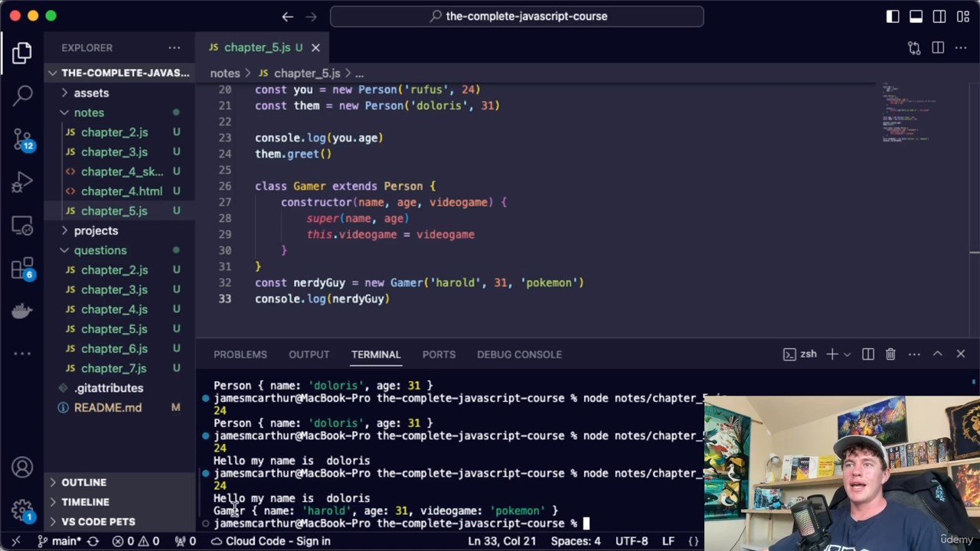
Task: Toggle the Panel layout icon
Action: coord(916,16)
